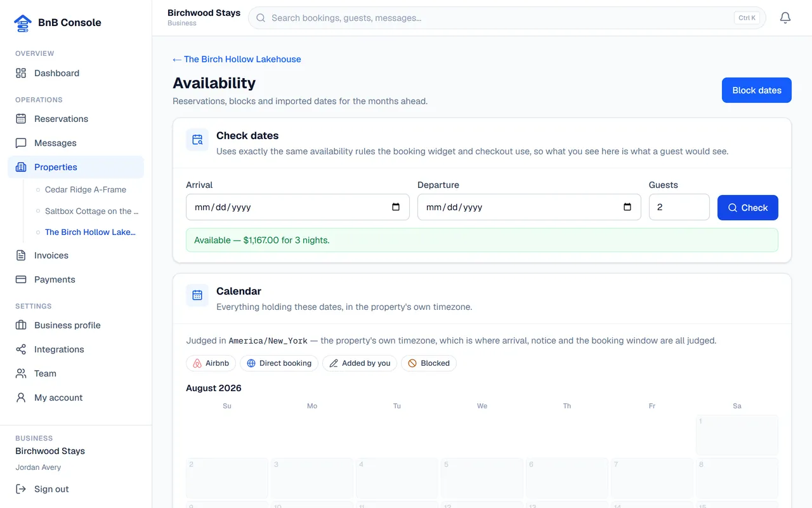The image size is (812, 508).
Task: Click Birchwood Stays header business name
Action: click(204, 13)
